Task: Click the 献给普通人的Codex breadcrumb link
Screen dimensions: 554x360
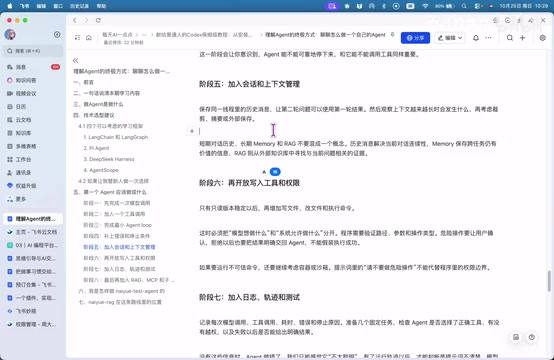Action: coord(204,35)
